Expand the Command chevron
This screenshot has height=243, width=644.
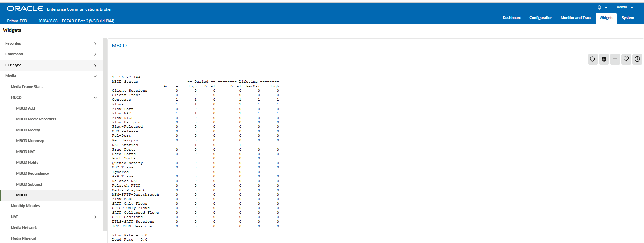(x=95, y=54)
